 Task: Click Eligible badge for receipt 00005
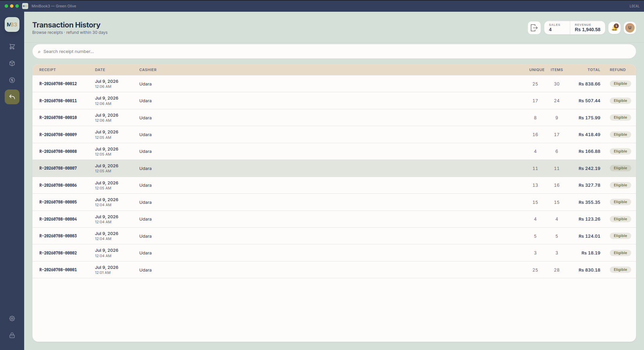(x=620, y=202)
